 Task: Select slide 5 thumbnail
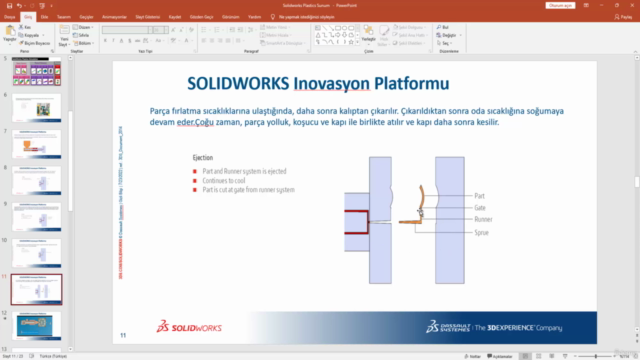point(36,71)
